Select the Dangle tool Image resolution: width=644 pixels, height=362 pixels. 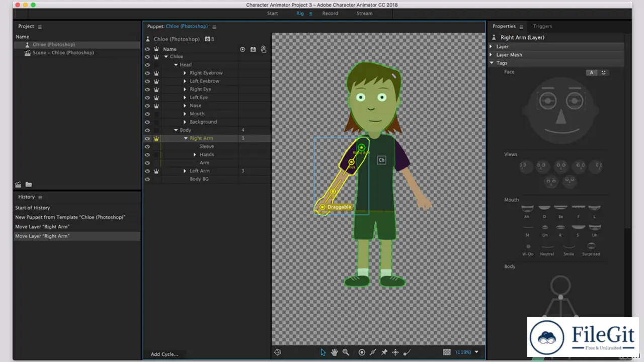click(x=407, y=352)
